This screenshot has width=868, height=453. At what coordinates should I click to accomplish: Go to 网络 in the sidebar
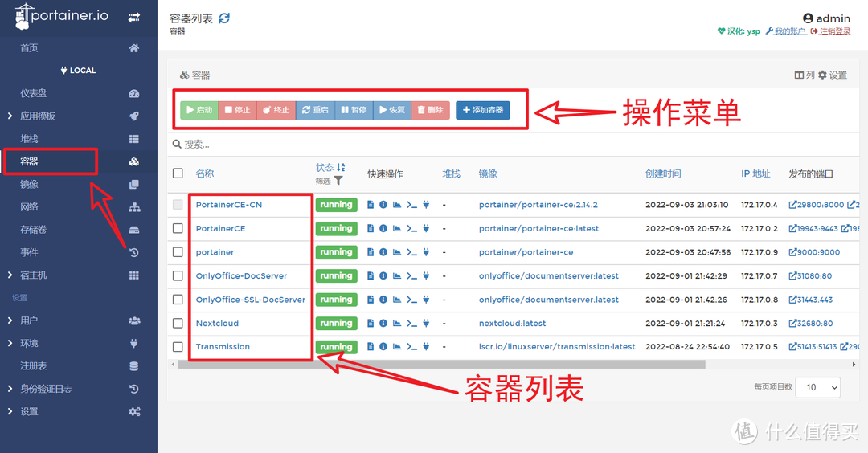coord(30,207)
